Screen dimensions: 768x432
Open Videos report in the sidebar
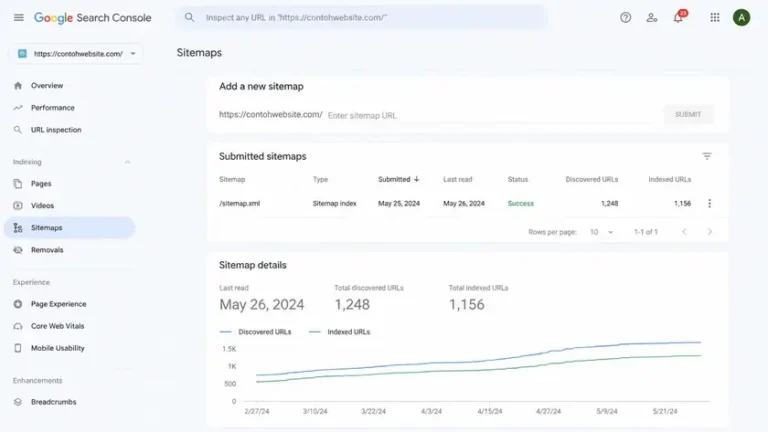42,206
